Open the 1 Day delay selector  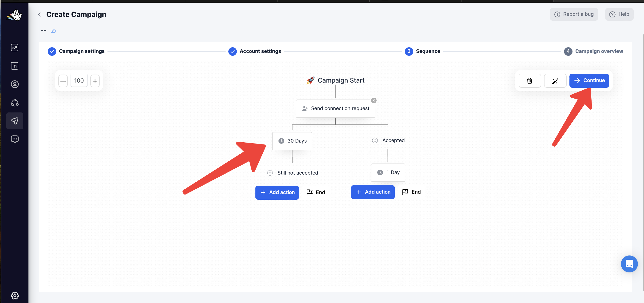click(388, 172)
